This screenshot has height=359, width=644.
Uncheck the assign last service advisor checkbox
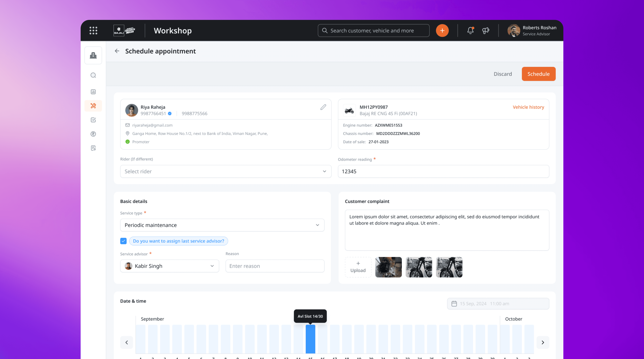coord(123,241)
